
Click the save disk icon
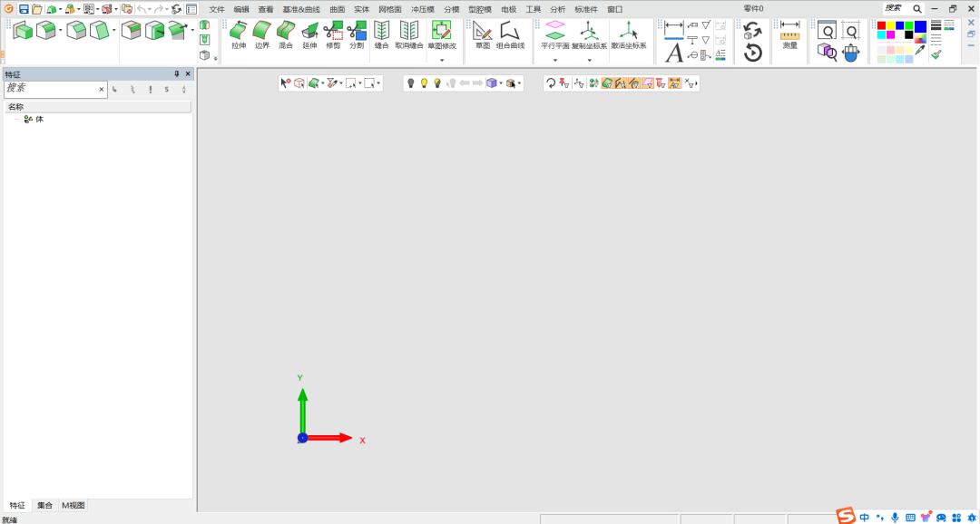24,9
